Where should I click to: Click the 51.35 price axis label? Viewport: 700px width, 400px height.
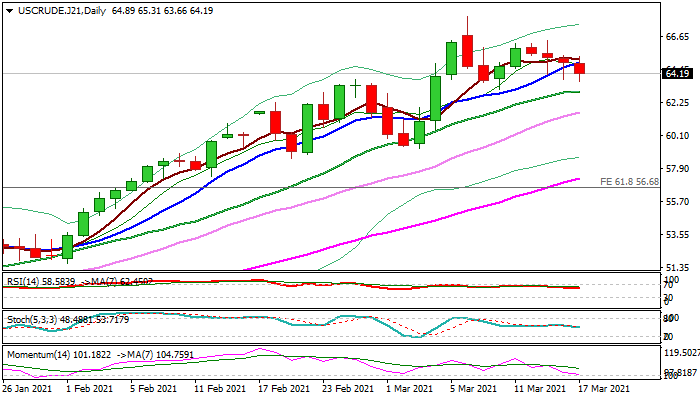(678, 267)
